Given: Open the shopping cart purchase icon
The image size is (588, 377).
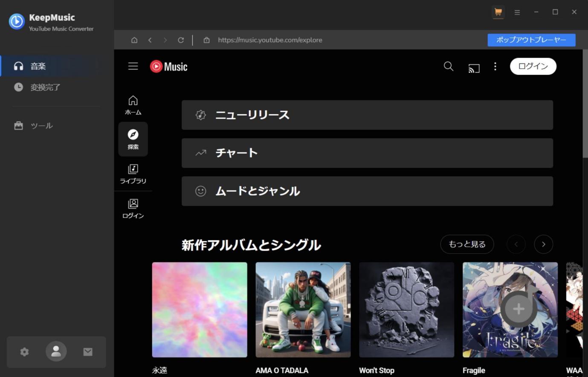Looking at the screenshot, I should click(x=498, y=12).
